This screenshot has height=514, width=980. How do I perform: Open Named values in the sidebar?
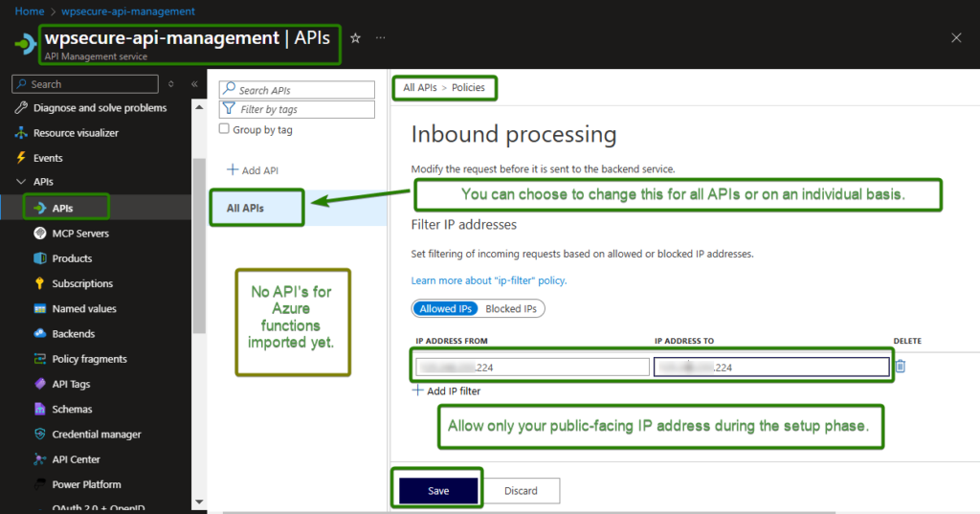[83, 309]
